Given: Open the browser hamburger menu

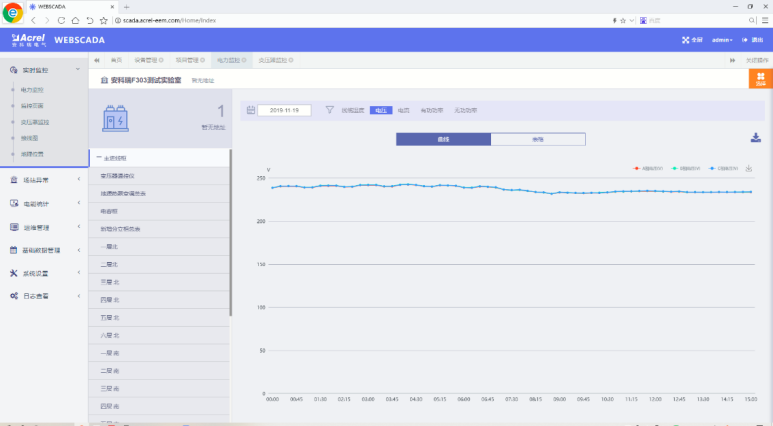Looking at the screenshot, I should tap(765, 20).
